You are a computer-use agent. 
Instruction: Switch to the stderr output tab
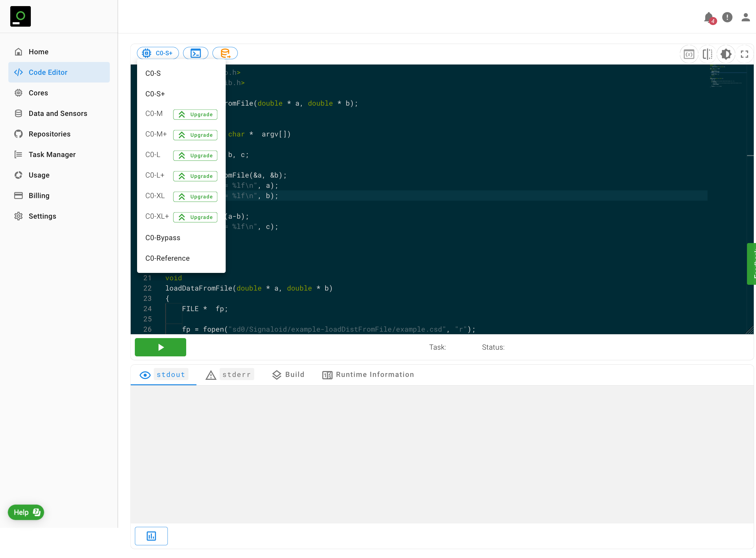(x=236, y=374)
